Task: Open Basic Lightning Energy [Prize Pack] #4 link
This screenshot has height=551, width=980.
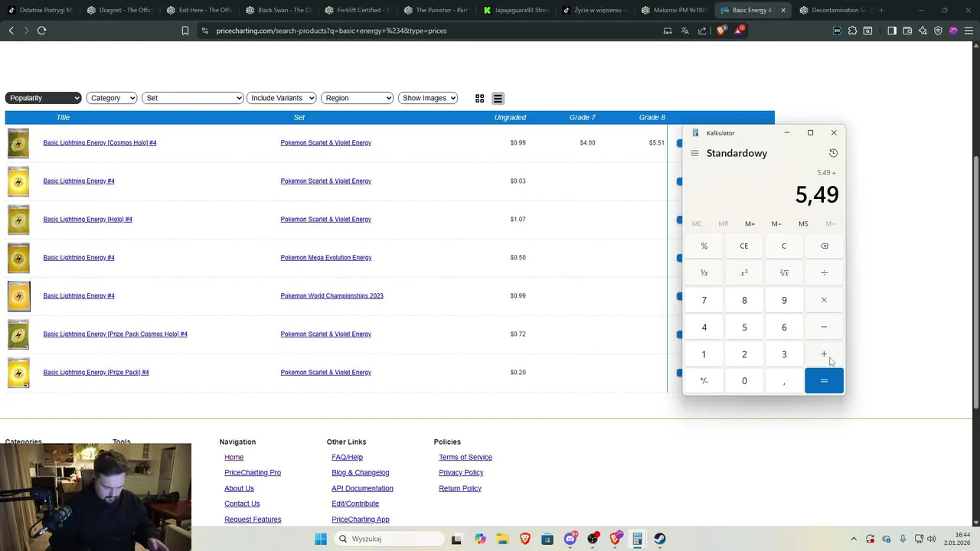Action: [96, 372]
